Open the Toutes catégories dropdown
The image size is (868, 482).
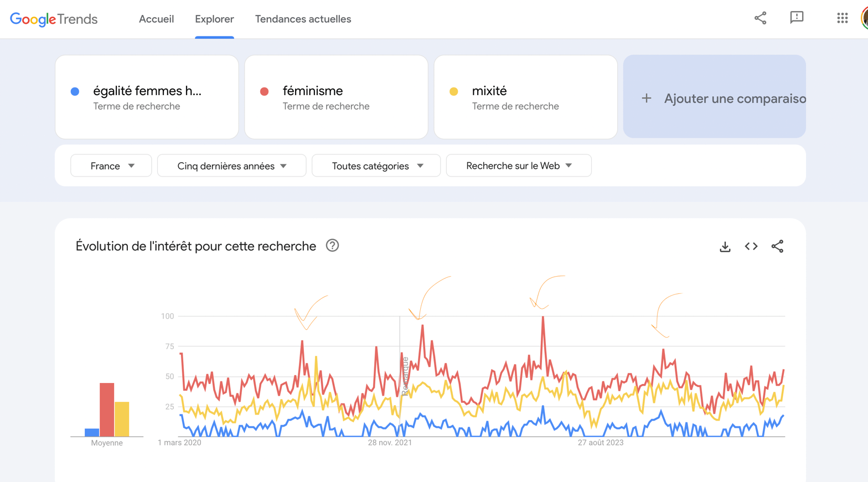point(376,166)
